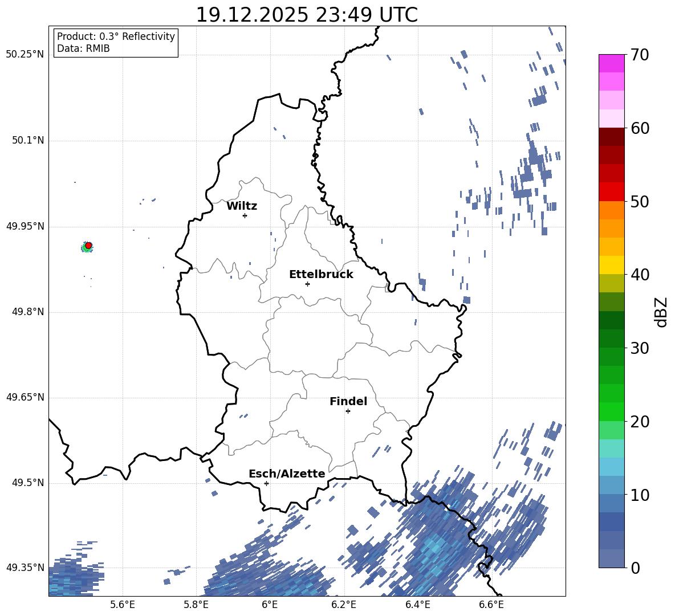Click the Product: 0.3° Reflectivity label
This screenshot has width=675, height=616.
point(116,36)
